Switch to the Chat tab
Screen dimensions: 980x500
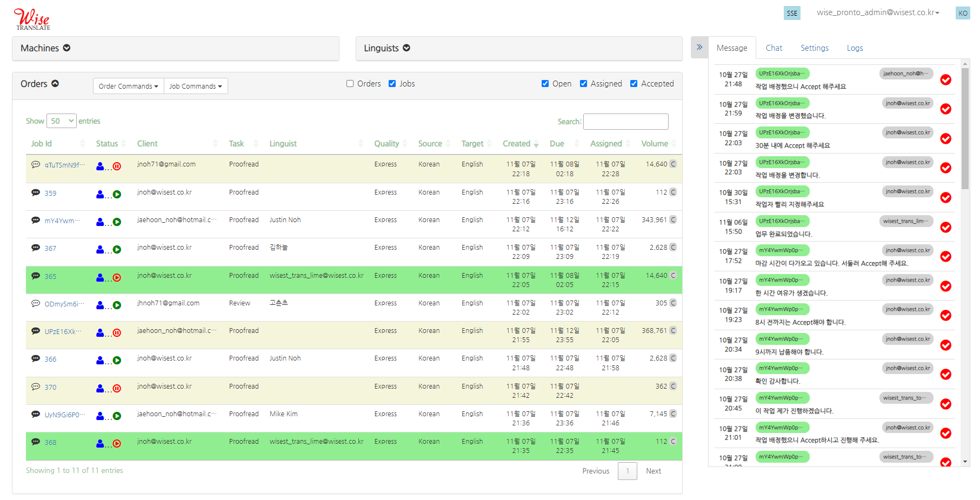coord(774,48)
